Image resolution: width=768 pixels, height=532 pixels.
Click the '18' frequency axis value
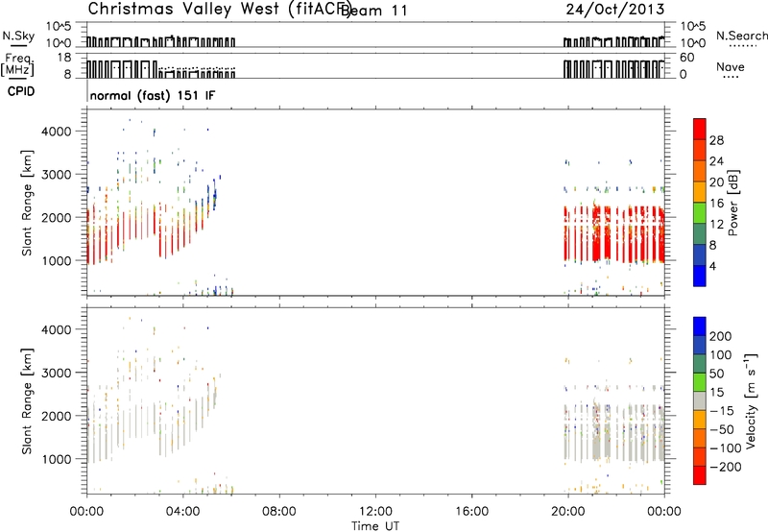64,58
